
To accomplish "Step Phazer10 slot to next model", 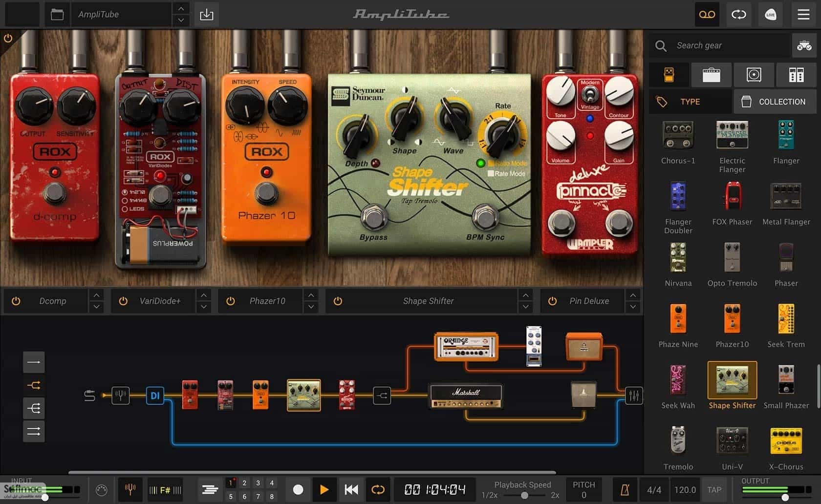I will pos(311,307).
